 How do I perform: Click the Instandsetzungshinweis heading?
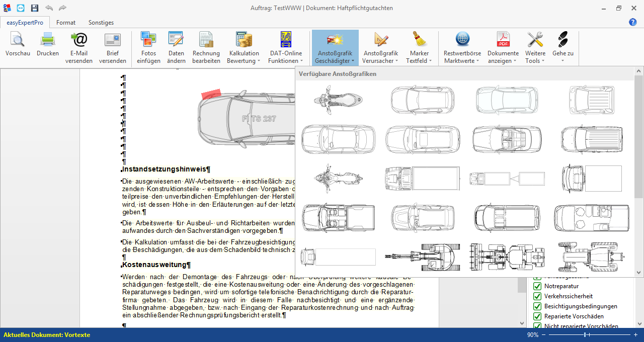click(165, 170)
